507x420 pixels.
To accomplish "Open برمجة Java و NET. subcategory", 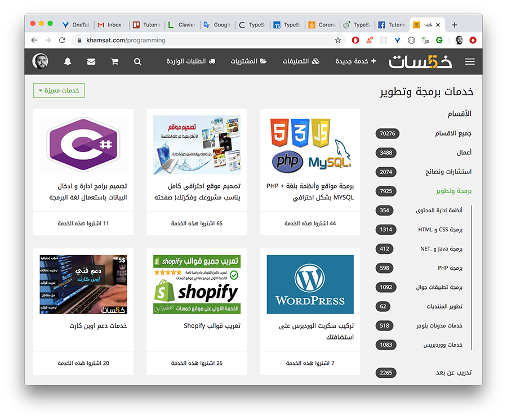I will pyautogui.click(x=441, y=249).
